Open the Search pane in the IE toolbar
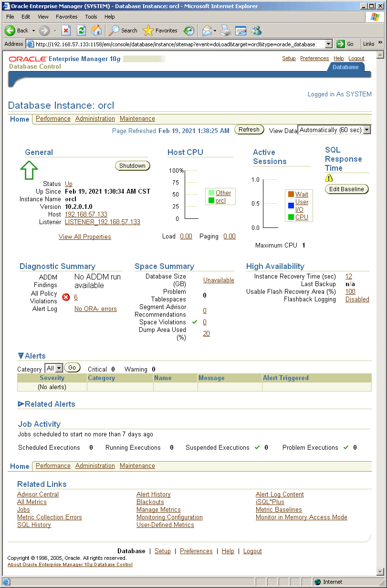This screenshot has width=387, height=588. pyautogui.click(x=124, y=31)
